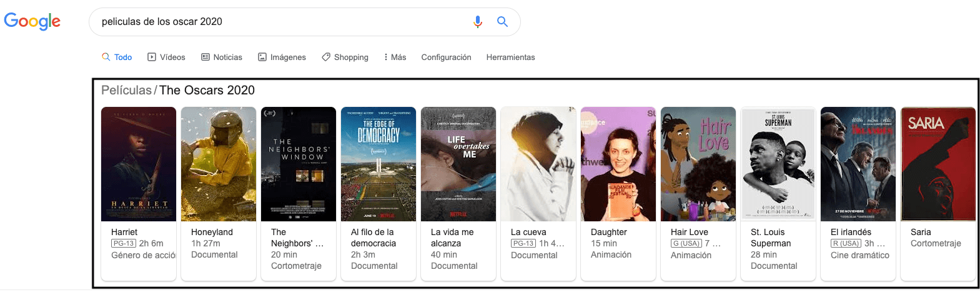Screen dimensions: 980x292
Task: Go to the Imágenes tab
Action: [x=282, y=57]
